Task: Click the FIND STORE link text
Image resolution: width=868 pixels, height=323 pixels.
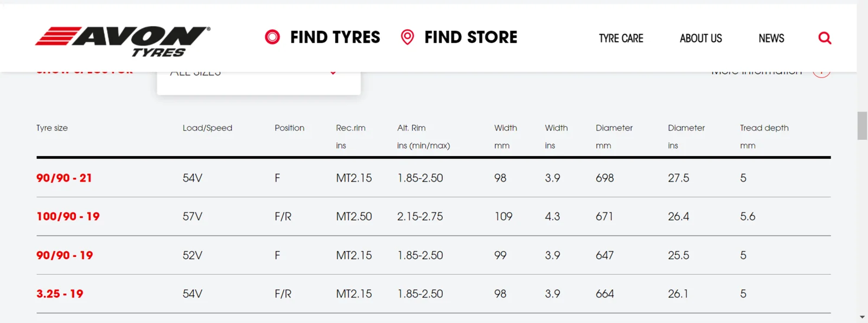Action: click(470, 37)
